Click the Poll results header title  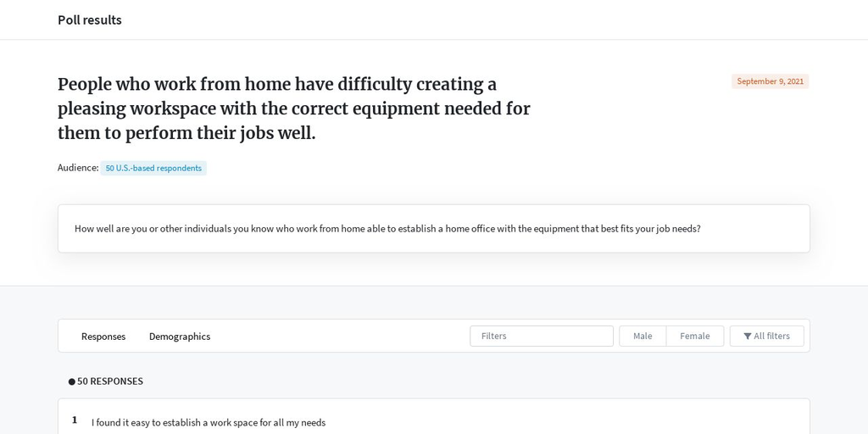[x=90, y=20]
